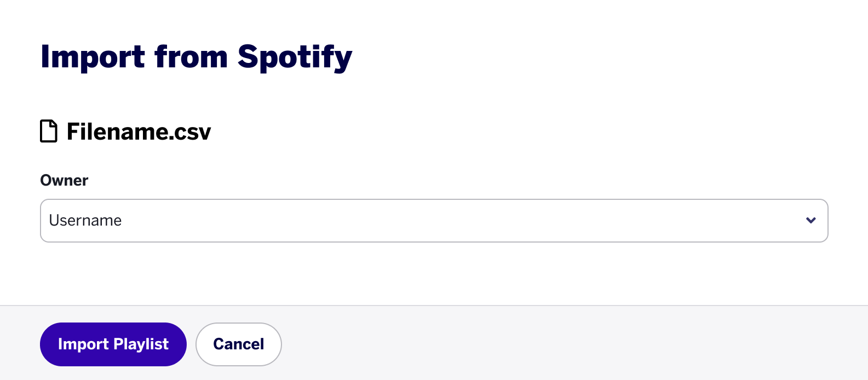
Task: Click the chevron arrow in Owner field
Action: pyautogui.click(x=811, y=220)
